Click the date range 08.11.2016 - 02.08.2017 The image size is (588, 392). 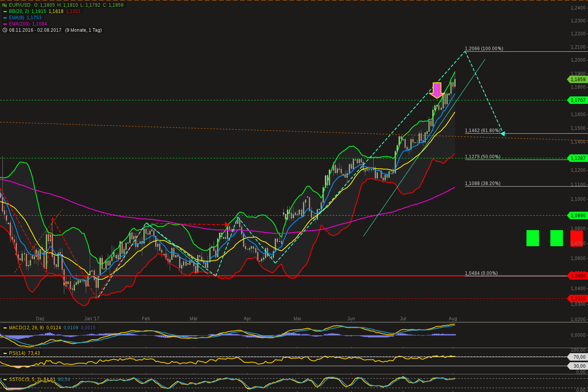tap(35, 30)
